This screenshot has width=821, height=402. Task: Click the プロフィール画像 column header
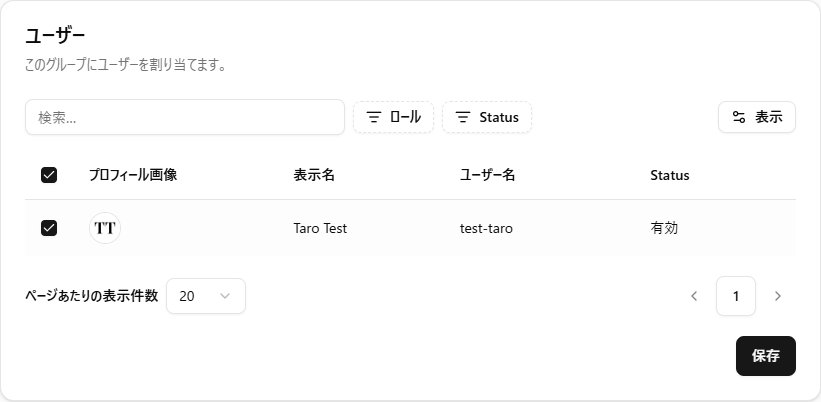pyautogui.click(x=133, y=175)
